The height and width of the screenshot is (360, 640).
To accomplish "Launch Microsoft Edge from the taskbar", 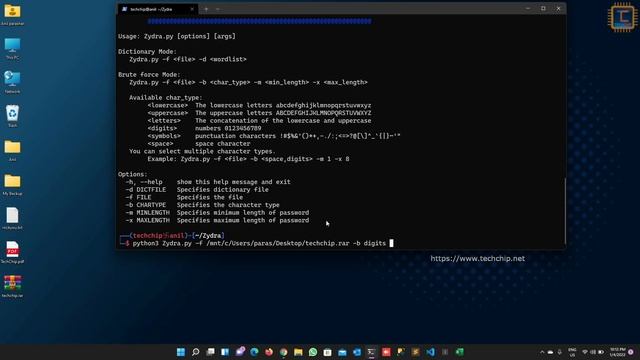I will (254, 352).
